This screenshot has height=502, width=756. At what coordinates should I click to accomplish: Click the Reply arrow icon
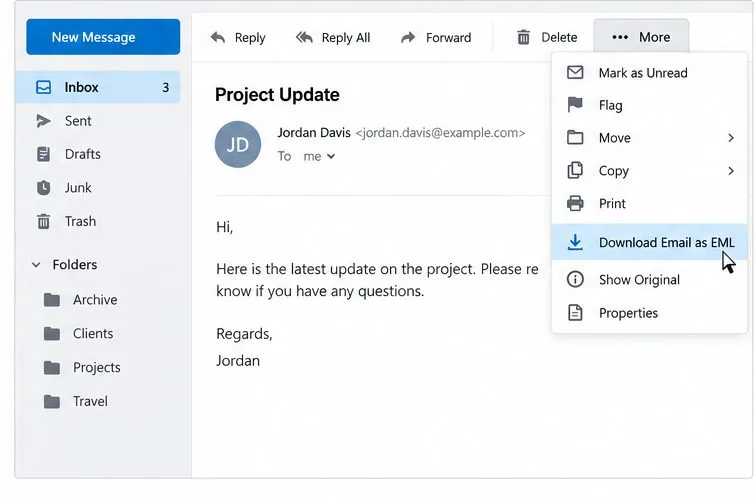pyautogui.click(x=218, y=37)
